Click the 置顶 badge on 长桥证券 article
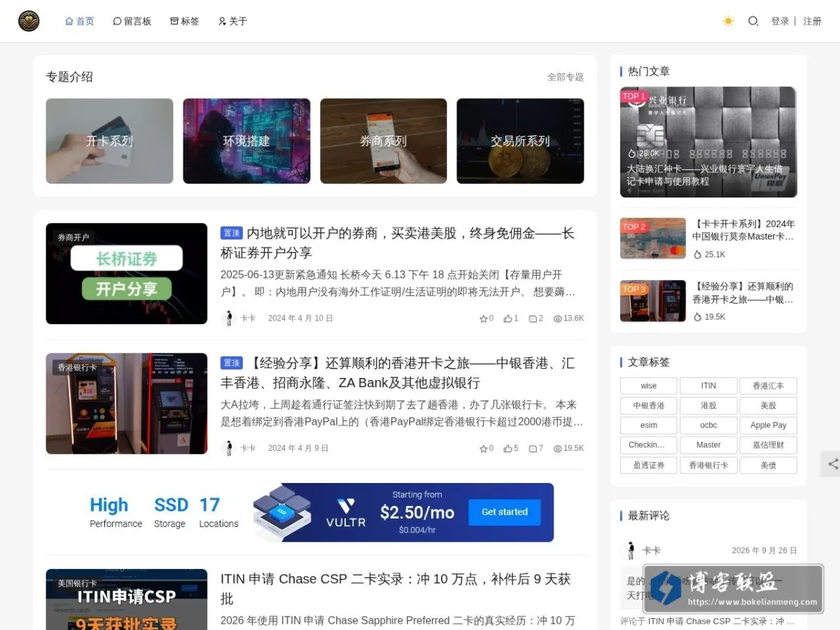 [231, 233]
